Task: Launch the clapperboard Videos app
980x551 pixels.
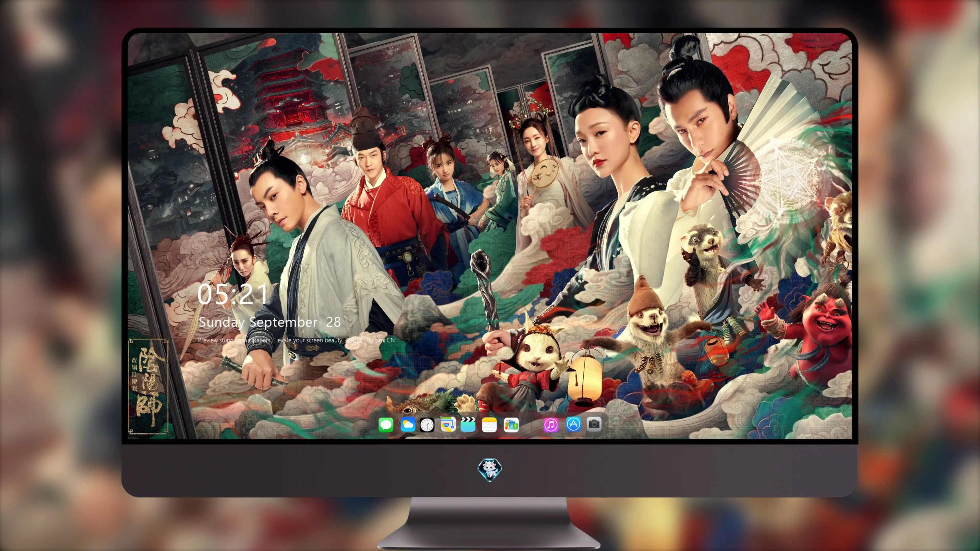Action: click(x=468, y=425)
